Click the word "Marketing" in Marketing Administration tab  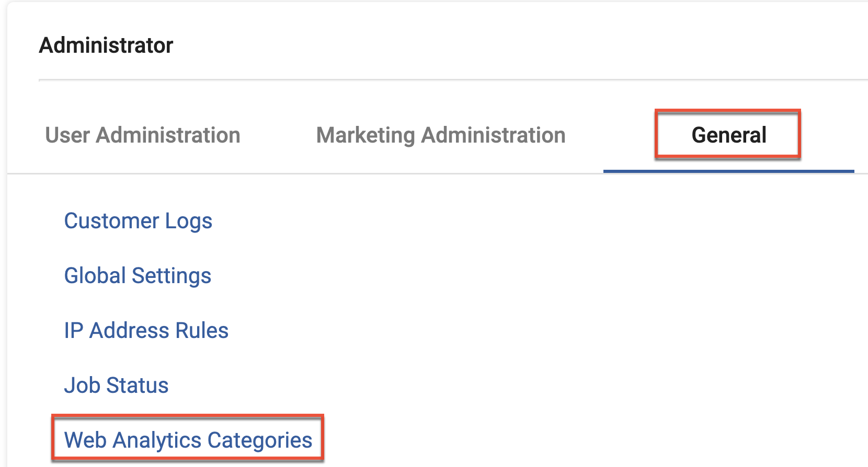[366, 135]
